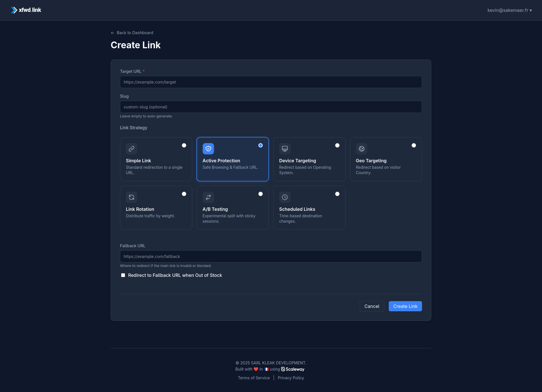Screen dimensions: 542x392
Task: Click the Device Targeting monitor icon
Action: point(285,149)
